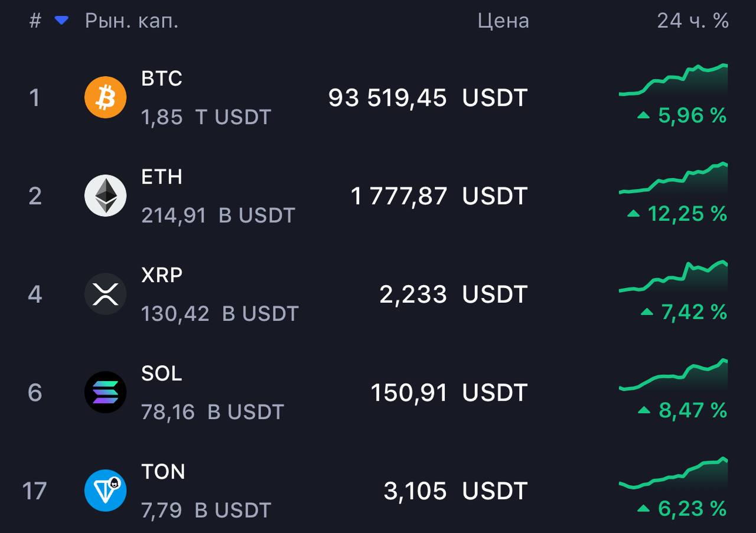756x533 pixels.
Task: Sort by Рын. кап. column header
Action: [x=132, y=21]
